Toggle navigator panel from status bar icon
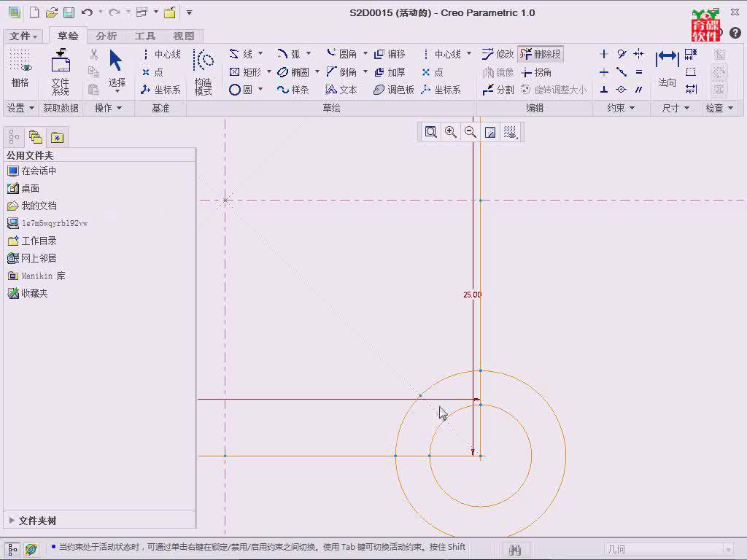This screenshot has width=747, height=560. click(12, 549)
